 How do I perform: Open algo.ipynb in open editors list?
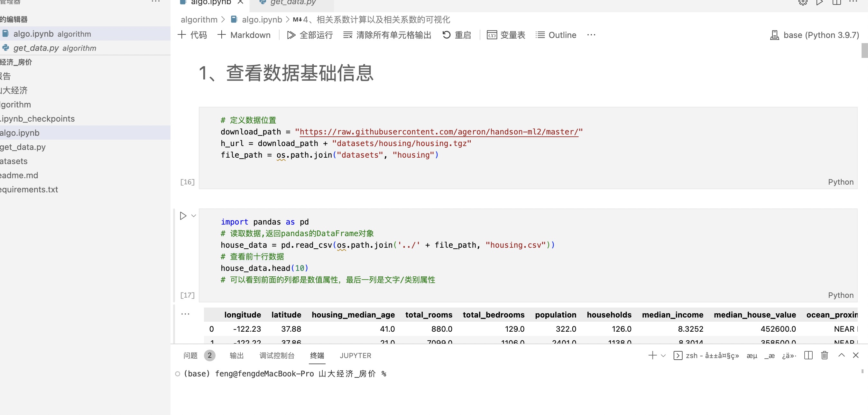tap(85, 34)
